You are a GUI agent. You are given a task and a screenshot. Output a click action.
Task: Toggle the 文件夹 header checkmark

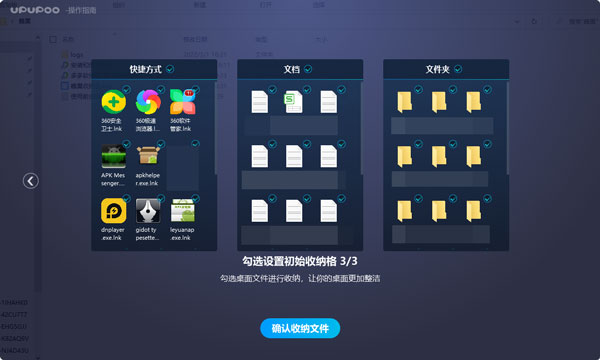458,69
